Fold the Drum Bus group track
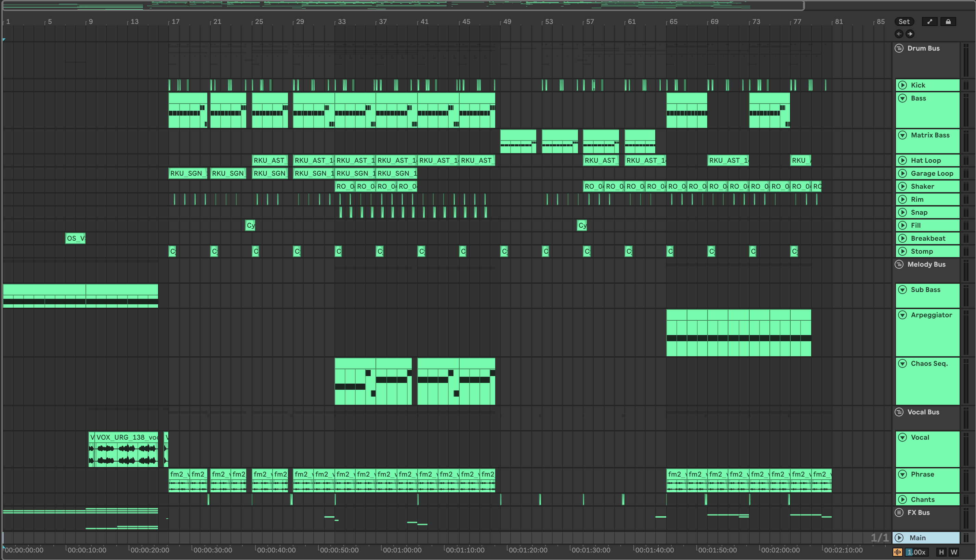This screenshot has width=976, height=560. point(899,48)
